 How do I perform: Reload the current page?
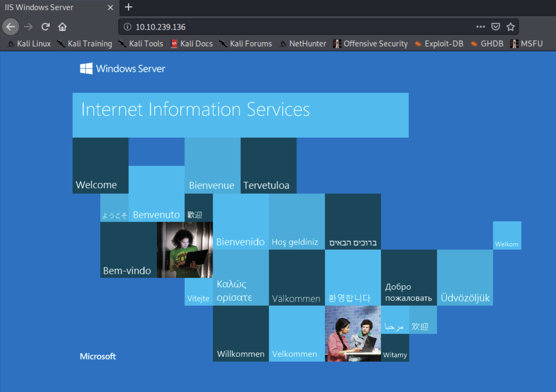(x=46, y=27)
